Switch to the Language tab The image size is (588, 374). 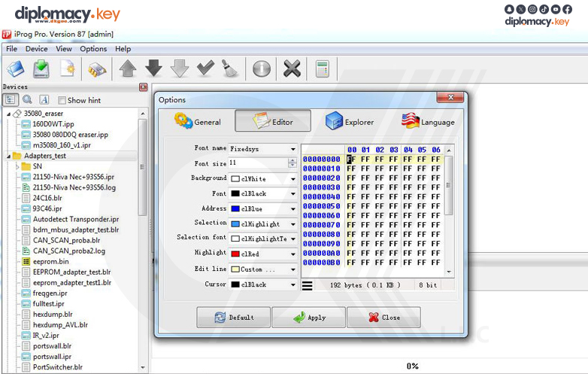coord(428,121)
